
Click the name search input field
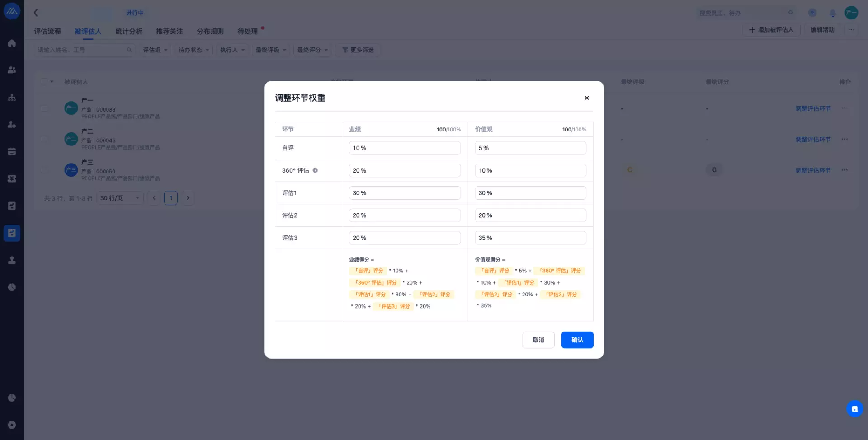pos(84,50)
